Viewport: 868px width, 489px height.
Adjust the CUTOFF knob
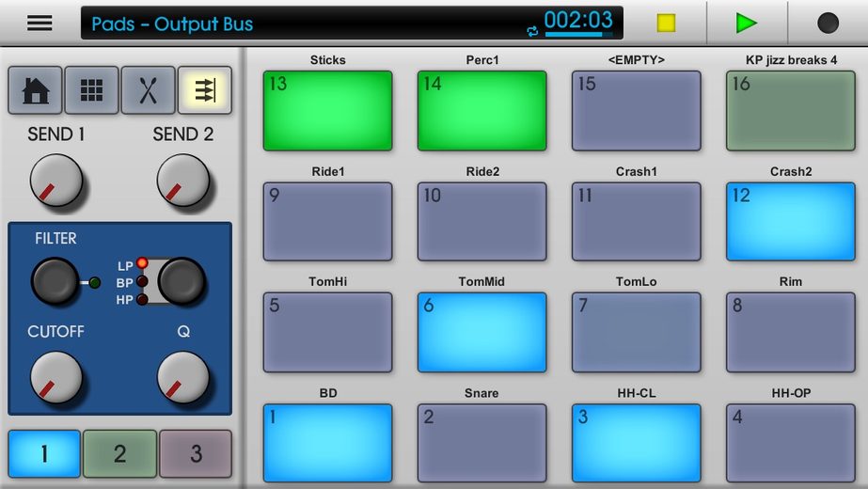click(x=56, y=377)
